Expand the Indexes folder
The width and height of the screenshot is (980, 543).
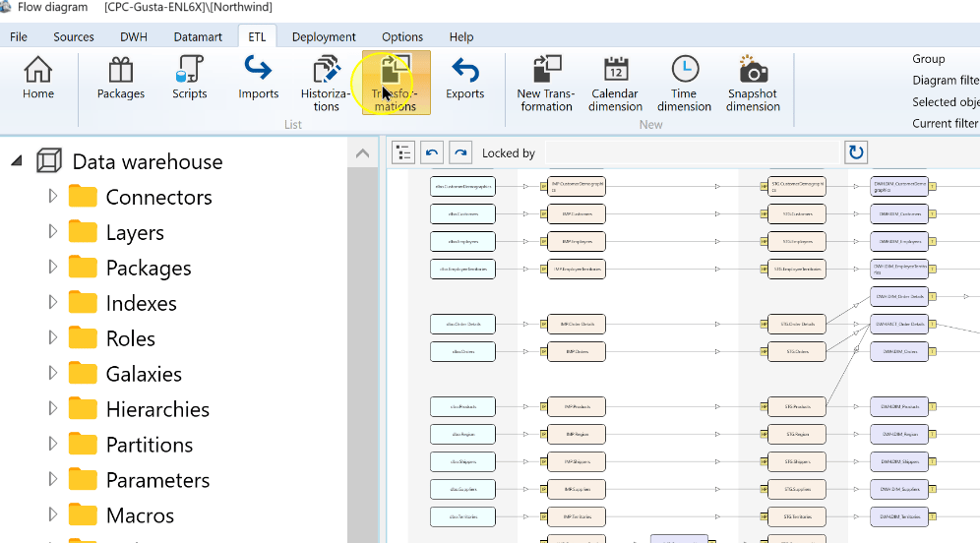(x=52, y=302)
